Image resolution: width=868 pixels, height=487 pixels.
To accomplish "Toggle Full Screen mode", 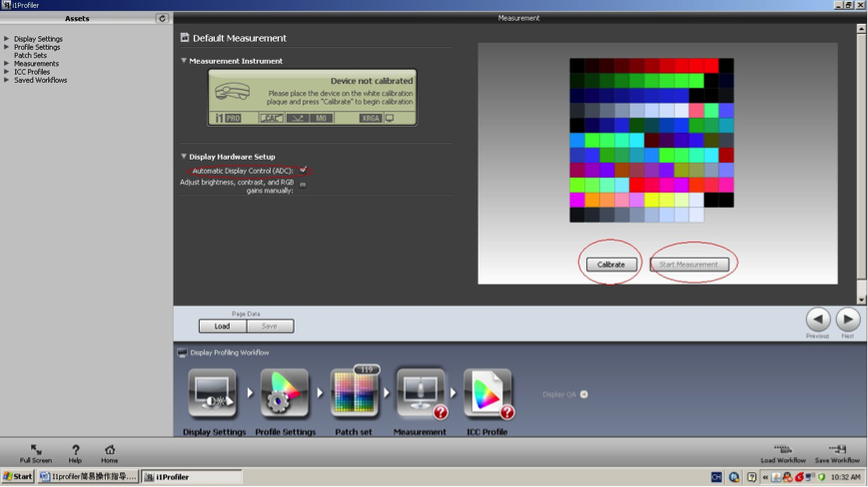I will (35, 450).
